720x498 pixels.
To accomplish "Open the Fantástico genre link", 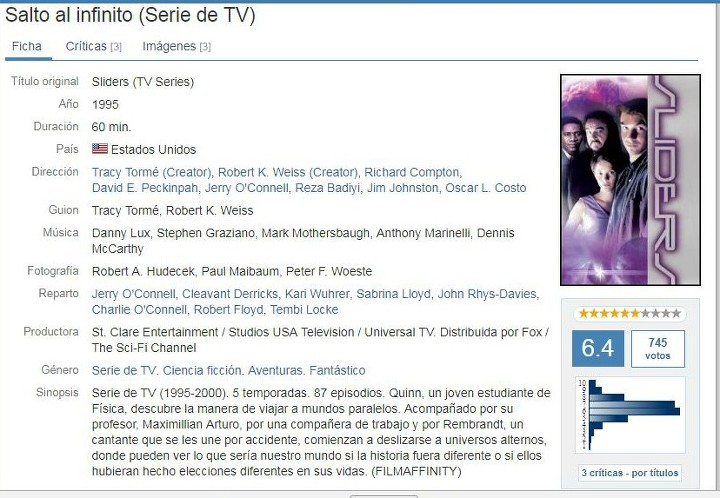I will pyautogui.click(x=337, y=371).
